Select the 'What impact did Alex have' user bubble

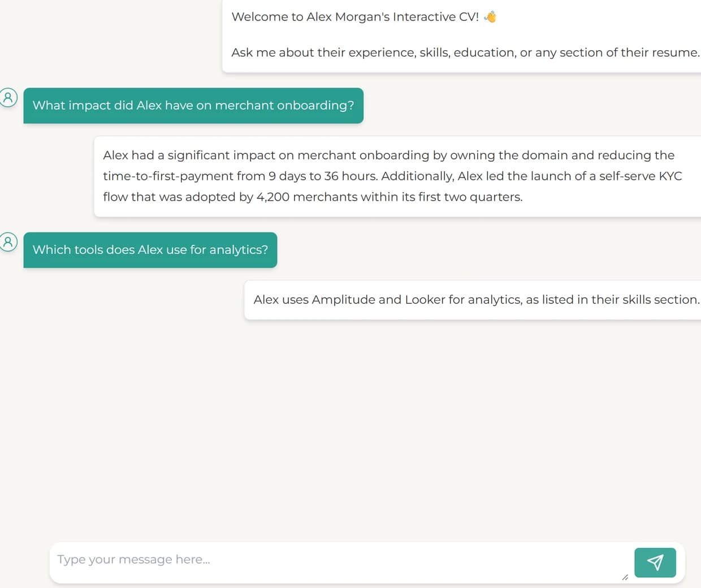(x=193, y=106)
